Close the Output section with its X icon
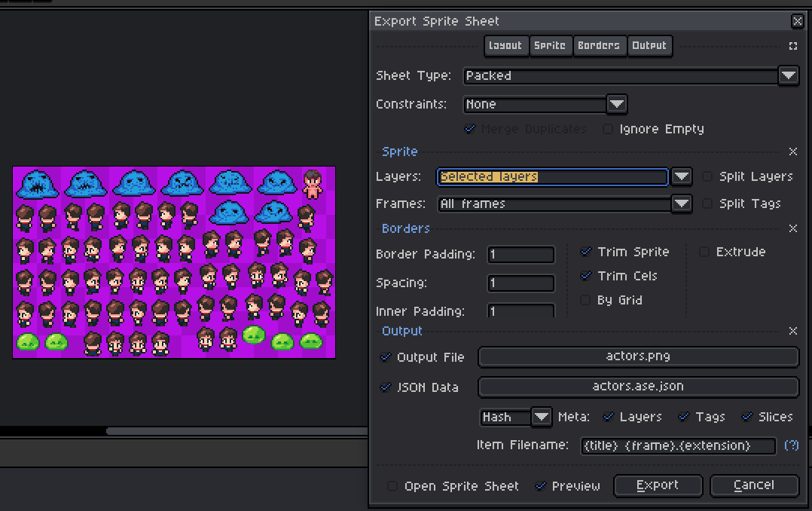The image size is (812, 511). pyautogui.click(x=792, y=331)
